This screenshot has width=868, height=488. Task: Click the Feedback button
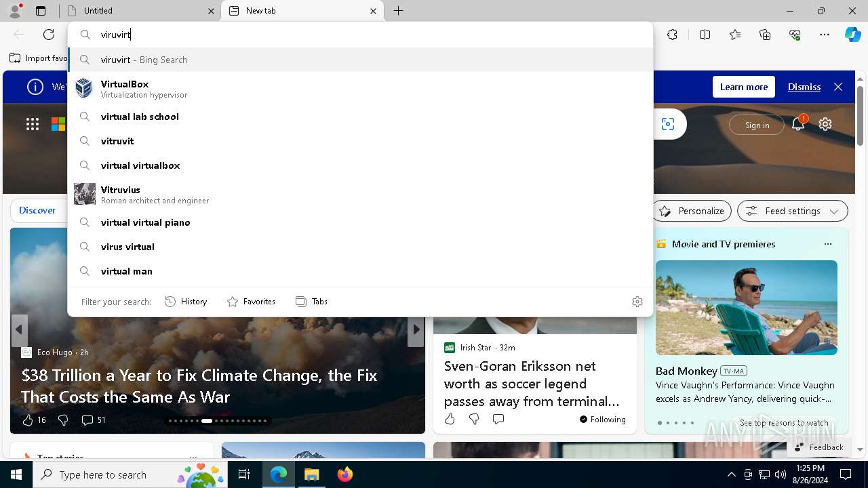[x=818, y=447]
